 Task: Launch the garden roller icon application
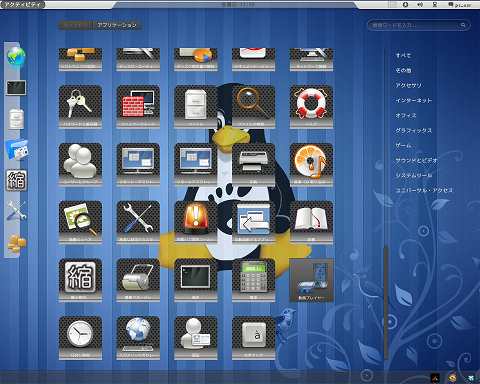point(138,280)
